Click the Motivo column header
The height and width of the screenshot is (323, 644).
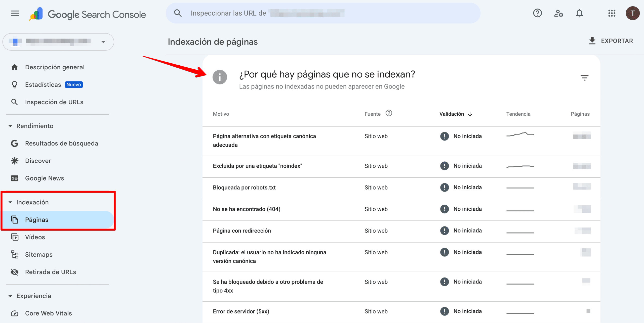[x=221, y=114]
